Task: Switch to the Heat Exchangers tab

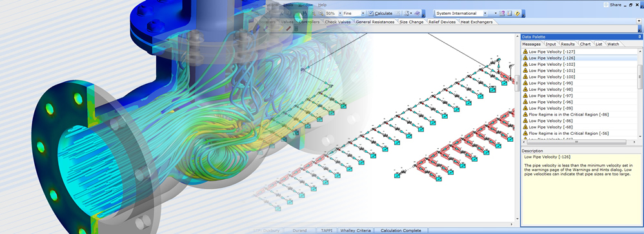Action: (476, 22)
